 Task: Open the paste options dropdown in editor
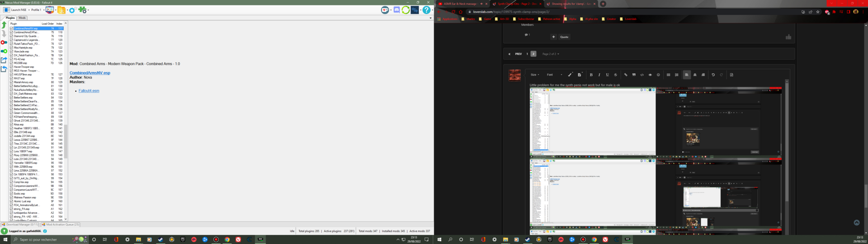click(x=580, y=75)
